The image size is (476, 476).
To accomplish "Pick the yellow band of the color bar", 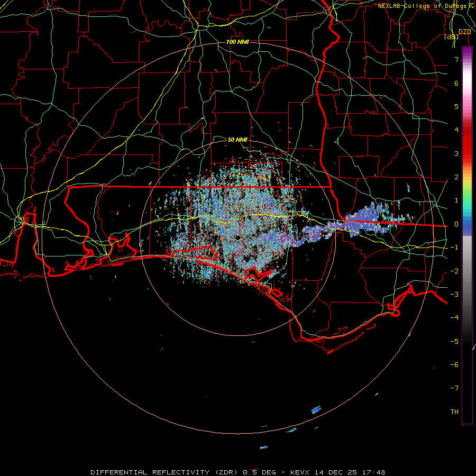I will coord(467,181).
